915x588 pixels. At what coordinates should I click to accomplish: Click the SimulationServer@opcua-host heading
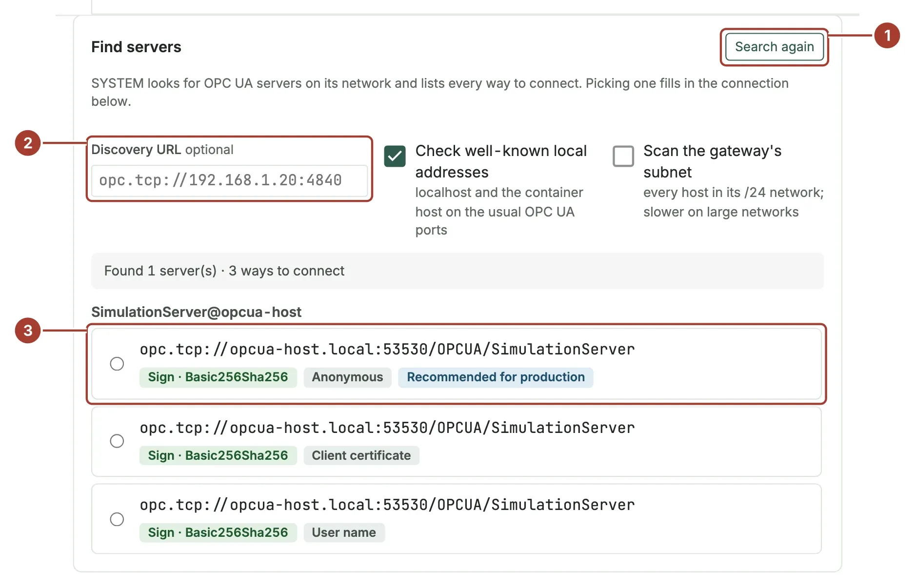[x=196, y=312]
